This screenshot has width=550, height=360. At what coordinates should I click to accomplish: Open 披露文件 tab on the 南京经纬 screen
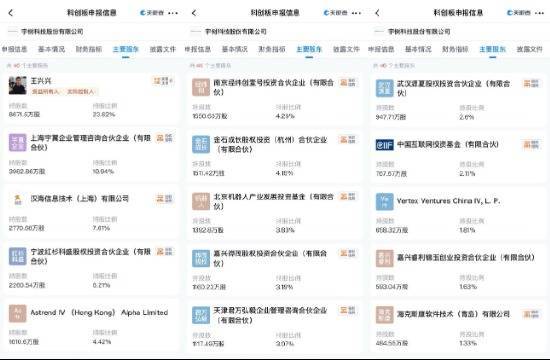(346, 49)
